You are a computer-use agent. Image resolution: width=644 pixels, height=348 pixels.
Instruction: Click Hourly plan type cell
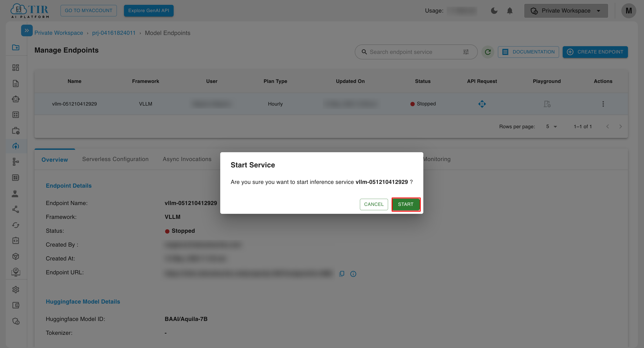click(275, 104)
